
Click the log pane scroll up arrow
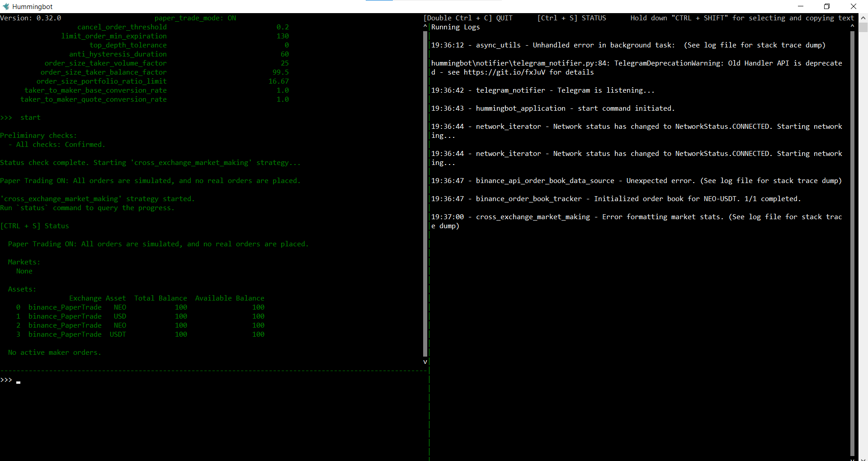[852, 27]
